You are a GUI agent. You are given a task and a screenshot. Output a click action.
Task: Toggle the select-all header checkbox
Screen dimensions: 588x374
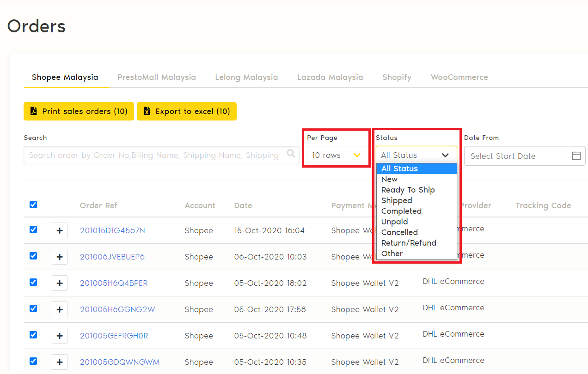(33, 205)
